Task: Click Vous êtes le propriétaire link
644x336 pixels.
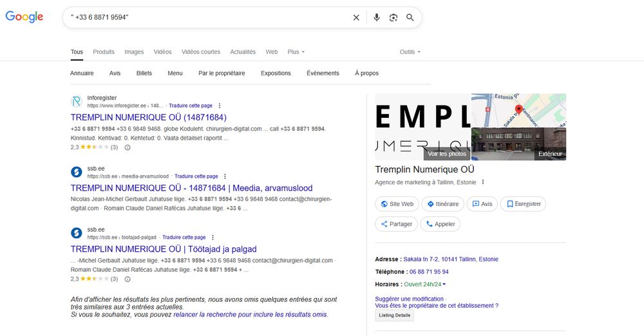Action: 437,306
